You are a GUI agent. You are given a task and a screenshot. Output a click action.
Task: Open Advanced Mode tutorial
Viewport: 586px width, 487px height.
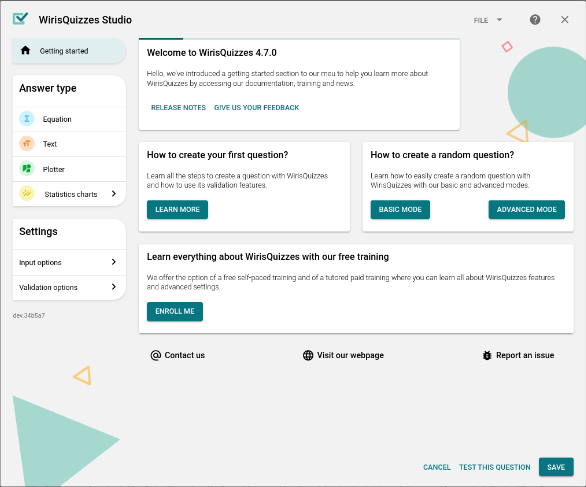pyautogui.click(x=527, y=210)
